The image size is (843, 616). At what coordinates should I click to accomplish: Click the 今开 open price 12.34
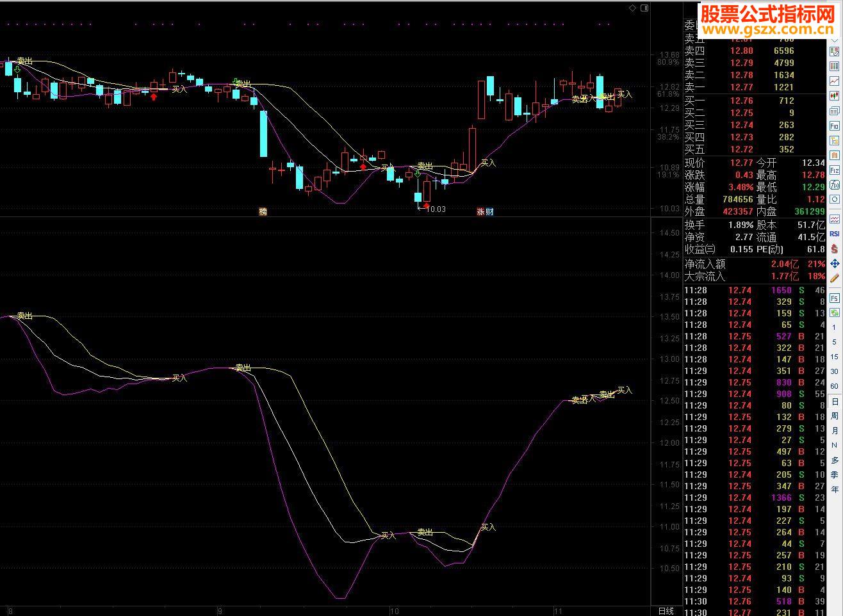coord(814,163)
